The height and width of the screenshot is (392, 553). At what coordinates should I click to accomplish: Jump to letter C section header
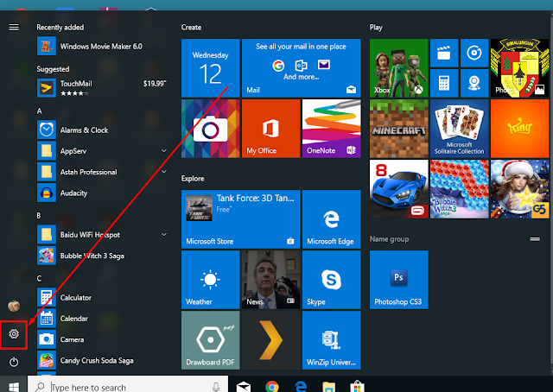39,279
